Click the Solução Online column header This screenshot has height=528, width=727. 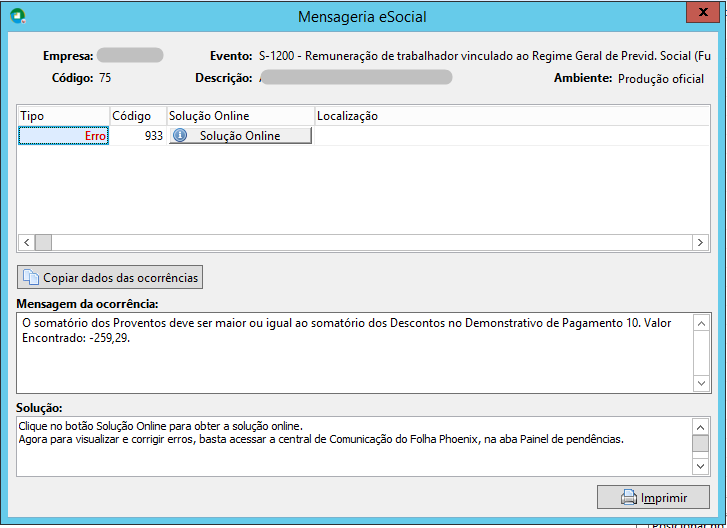pos(240,116)
